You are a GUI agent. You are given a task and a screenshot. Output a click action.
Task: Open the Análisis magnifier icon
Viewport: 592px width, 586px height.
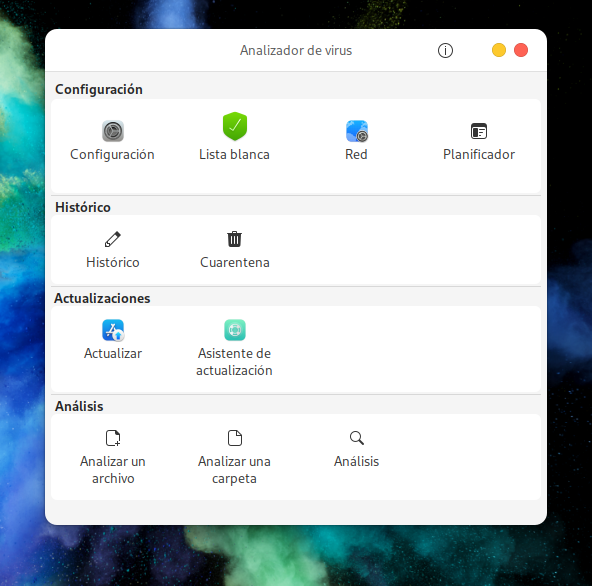point(357,438)
